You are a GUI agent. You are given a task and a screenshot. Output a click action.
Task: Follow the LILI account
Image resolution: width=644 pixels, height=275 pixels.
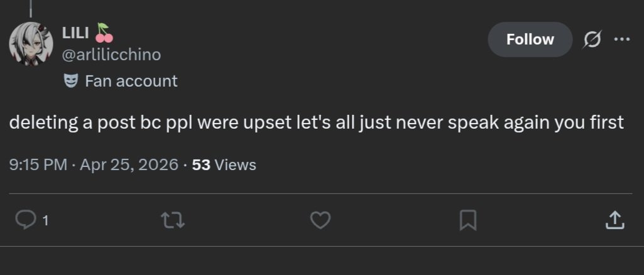(x=530, y=40)
